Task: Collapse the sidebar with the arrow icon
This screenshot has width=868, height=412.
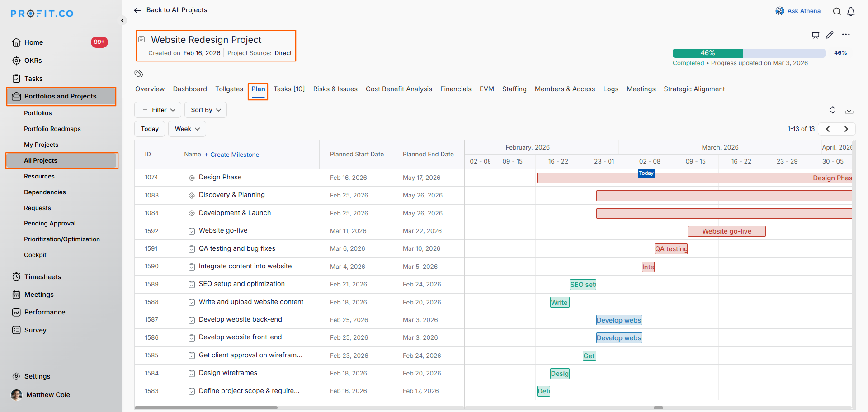Action: point(123,20)
